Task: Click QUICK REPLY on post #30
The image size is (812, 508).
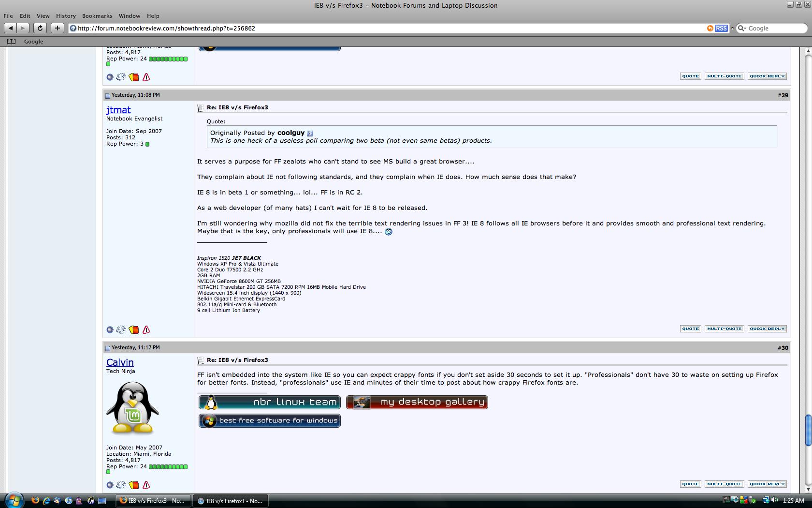Action: [767, 484]
